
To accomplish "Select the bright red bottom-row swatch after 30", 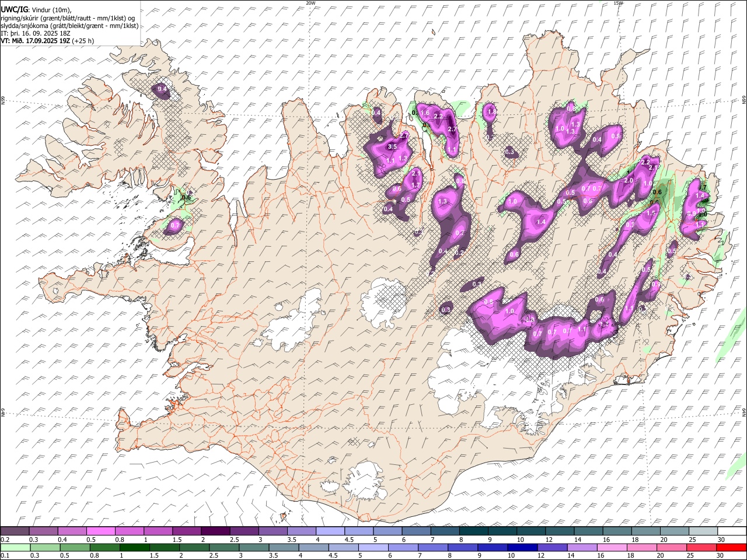I will pyautogui.click(x=732, y=547).
